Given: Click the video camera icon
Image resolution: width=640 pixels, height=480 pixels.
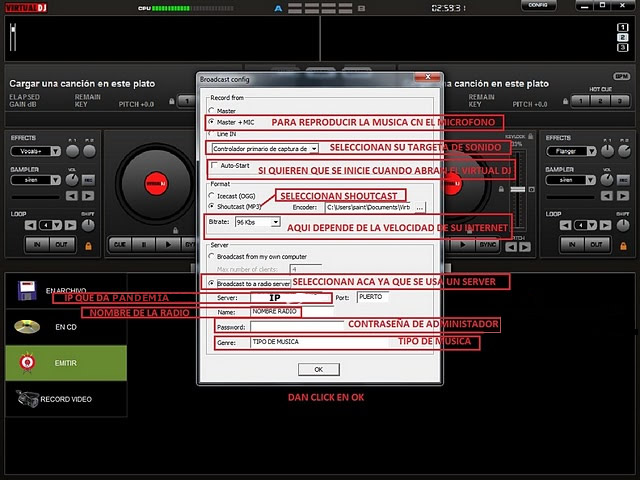Looking at the screenshot, I should [x=27, y=398].
